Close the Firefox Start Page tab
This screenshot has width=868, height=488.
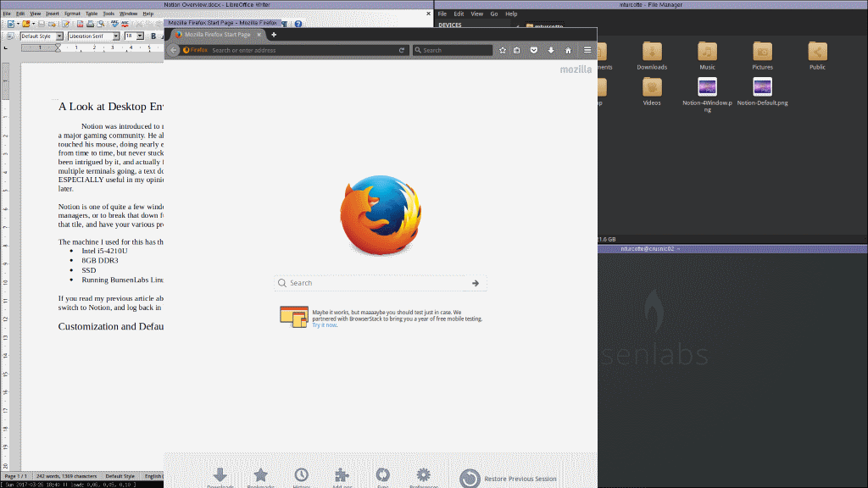[x=259, y=34]
